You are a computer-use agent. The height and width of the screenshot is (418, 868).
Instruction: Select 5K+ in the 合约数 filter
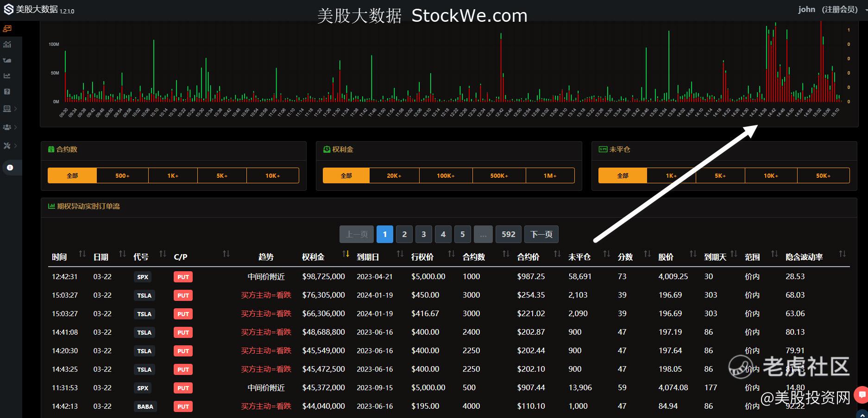[222, 175]
